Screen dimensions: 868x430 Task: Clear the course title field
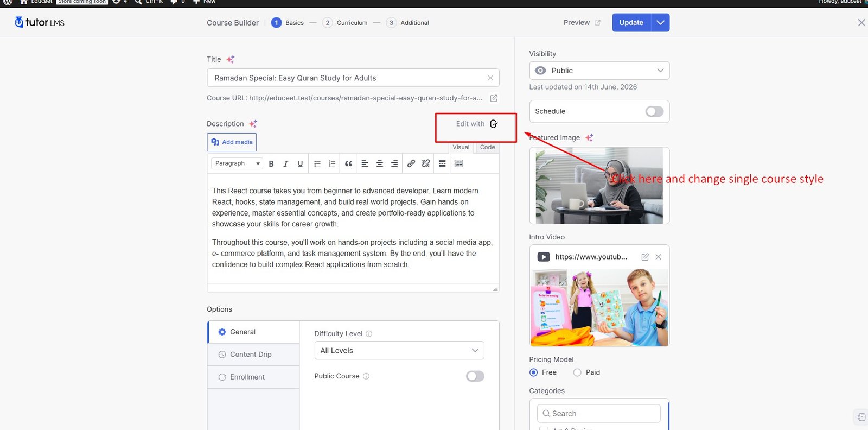click(490, 78)
